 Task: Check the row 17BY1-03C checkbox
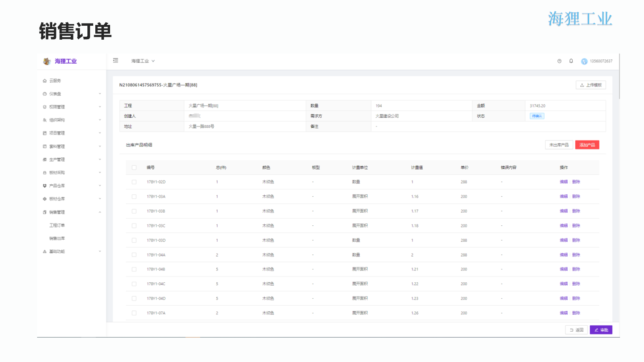134,226
